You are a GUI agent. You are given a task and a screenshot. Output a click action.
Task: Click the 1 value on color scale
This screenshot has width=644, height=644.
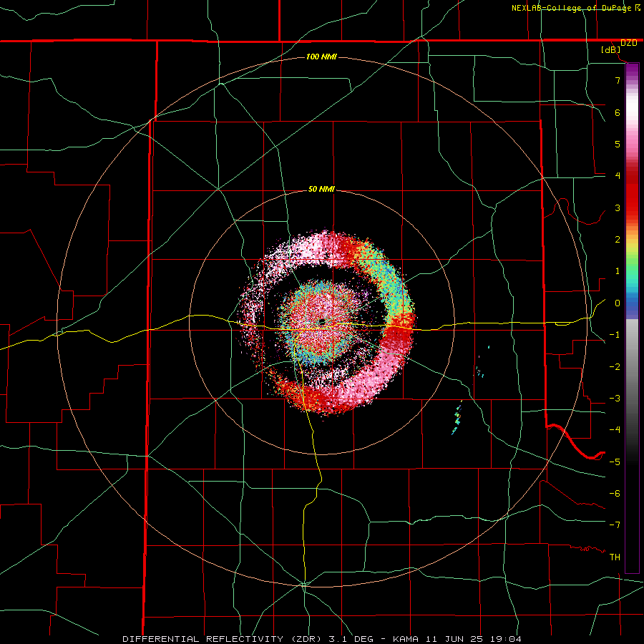tap(618, 271)
